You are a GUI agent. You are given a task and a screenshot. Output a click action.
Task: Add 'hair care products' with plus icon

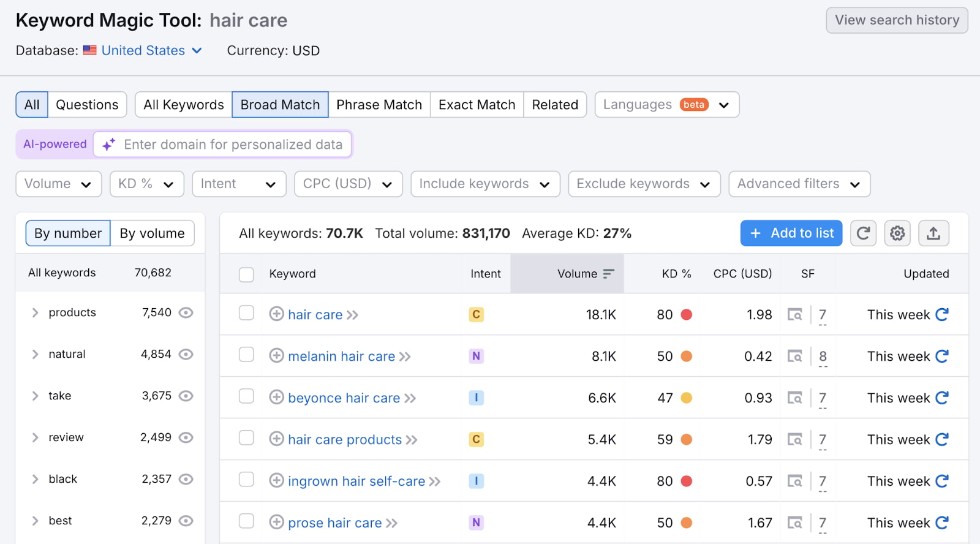click(x=277, y=439)
